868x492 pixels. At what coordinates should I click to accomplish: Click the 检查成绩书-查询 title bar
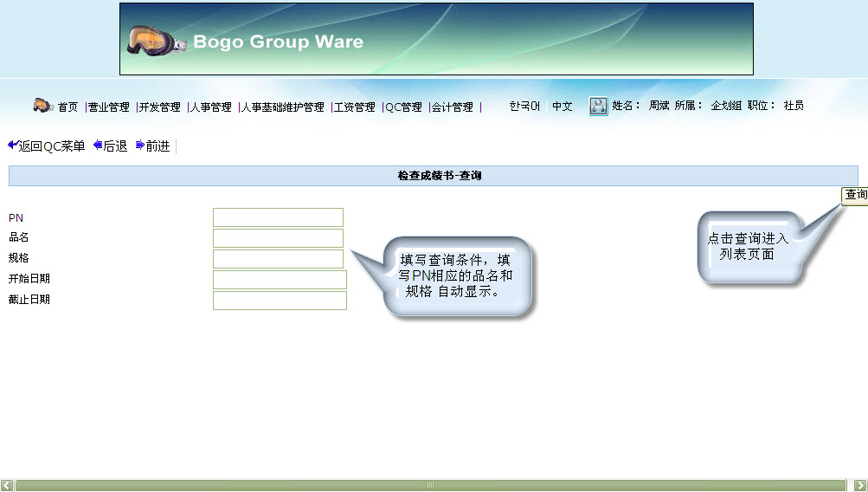[x=434, y=176]
